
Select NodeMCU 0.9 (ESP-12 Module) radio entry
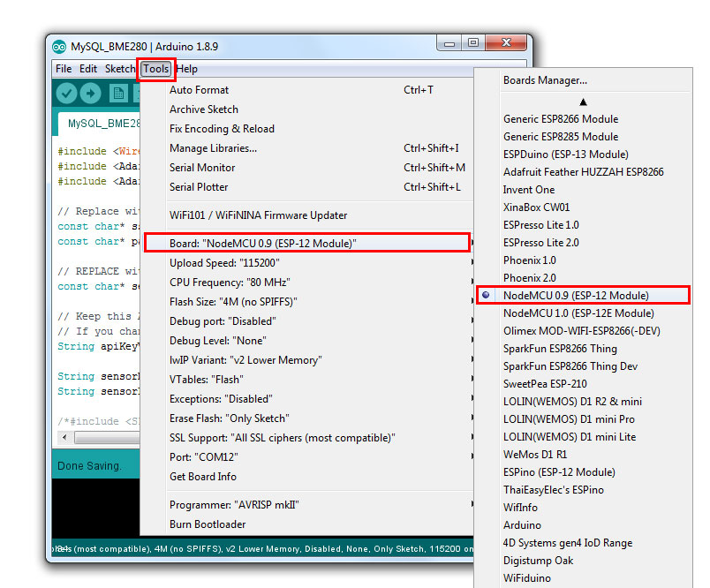[583, 296]
